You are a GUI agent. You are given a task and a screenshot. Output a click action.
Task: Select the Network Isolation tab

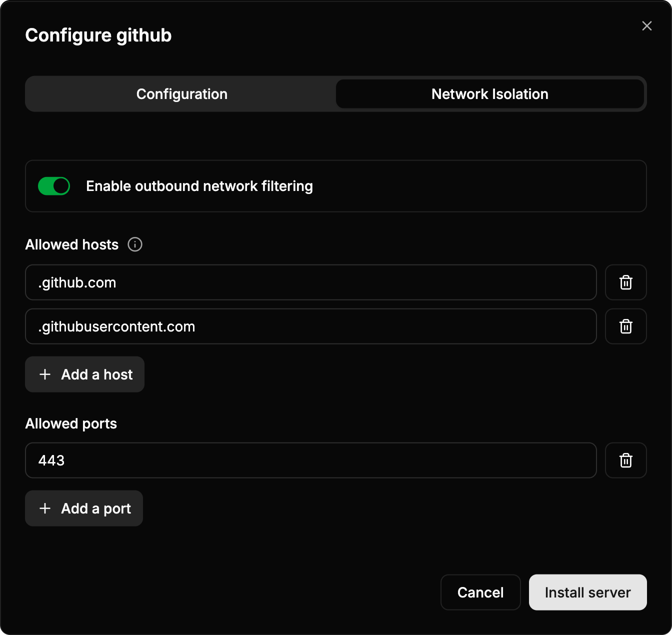489,93
